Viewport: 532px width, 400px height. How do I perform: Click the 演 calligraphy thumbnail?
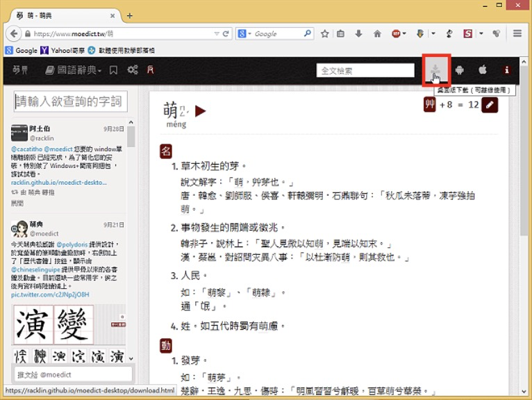[x=33, y=324]
